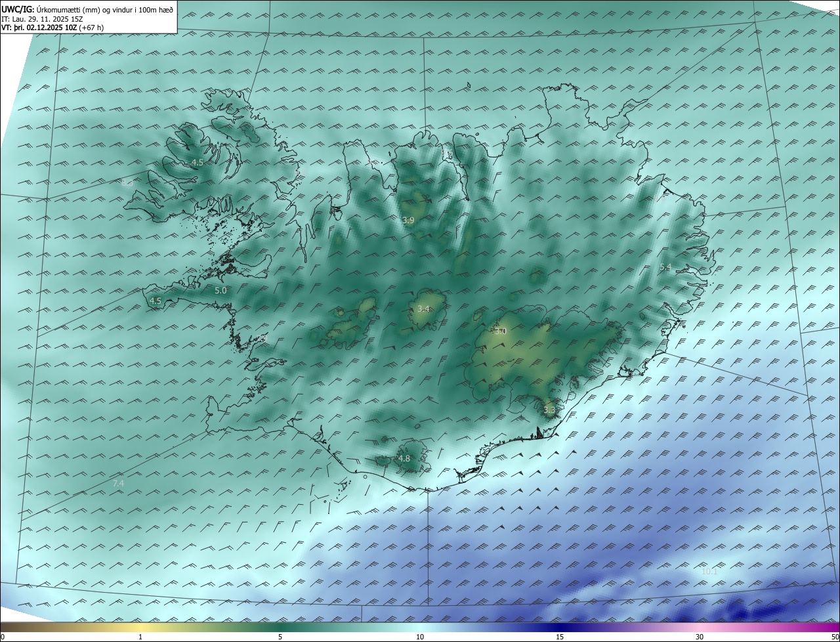The image size is (840, 642).
Task: Click the "30" tick on the color scale
Action: [x=700, y=637]
